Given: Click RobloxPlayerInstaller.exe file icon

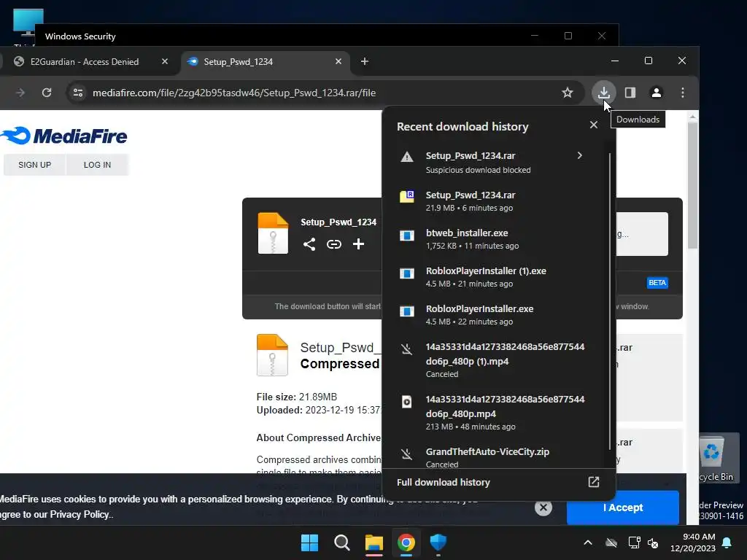Looking at the screenshot, I should [x=407, y=311].
